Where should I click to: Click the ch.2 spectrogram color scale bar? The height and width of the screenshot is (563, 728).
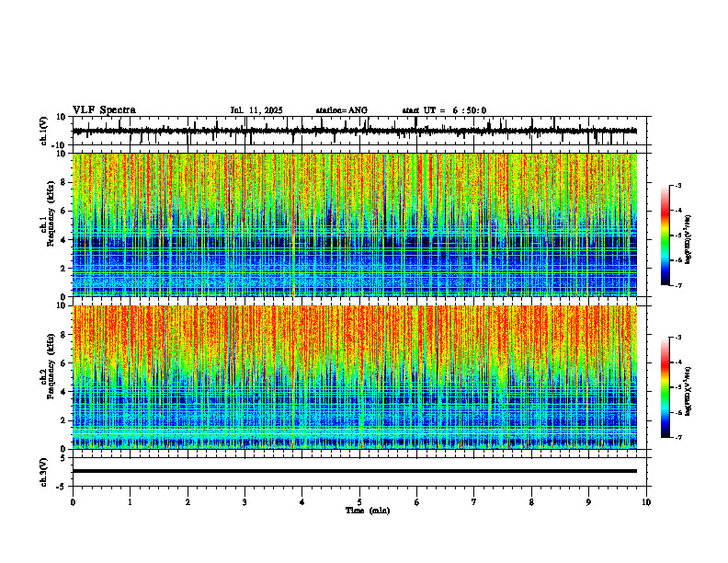[665, 387]
